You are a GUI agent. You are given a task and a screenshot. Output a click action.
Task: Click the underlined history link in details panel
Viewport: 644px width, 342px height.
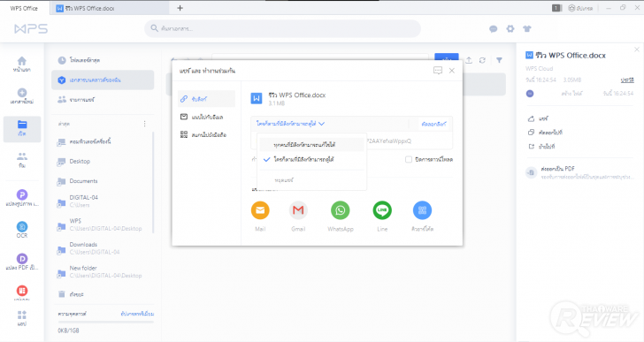627,80
